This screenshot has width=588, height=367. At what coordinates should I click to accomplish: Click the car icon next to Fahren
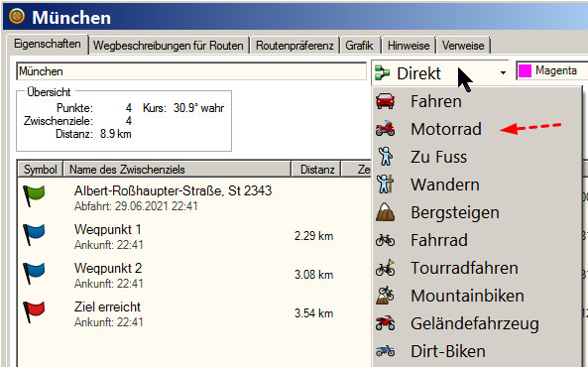[x=385, y=101]
